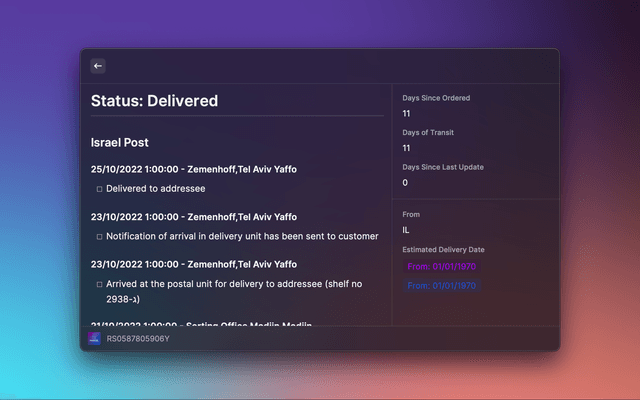
Task: Click the Days Since Last Update value 0
Action: (405, 183)
